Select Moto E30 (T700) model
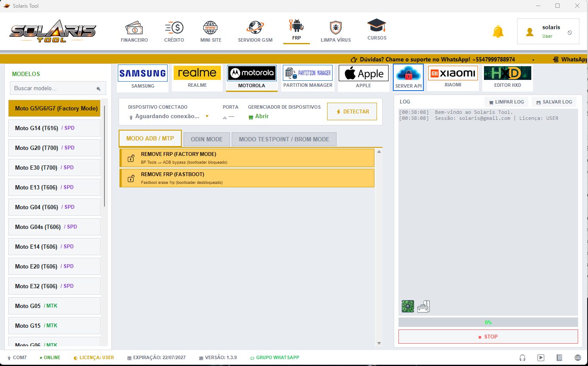This screenshot has height=366, width=588. [54, 168]
